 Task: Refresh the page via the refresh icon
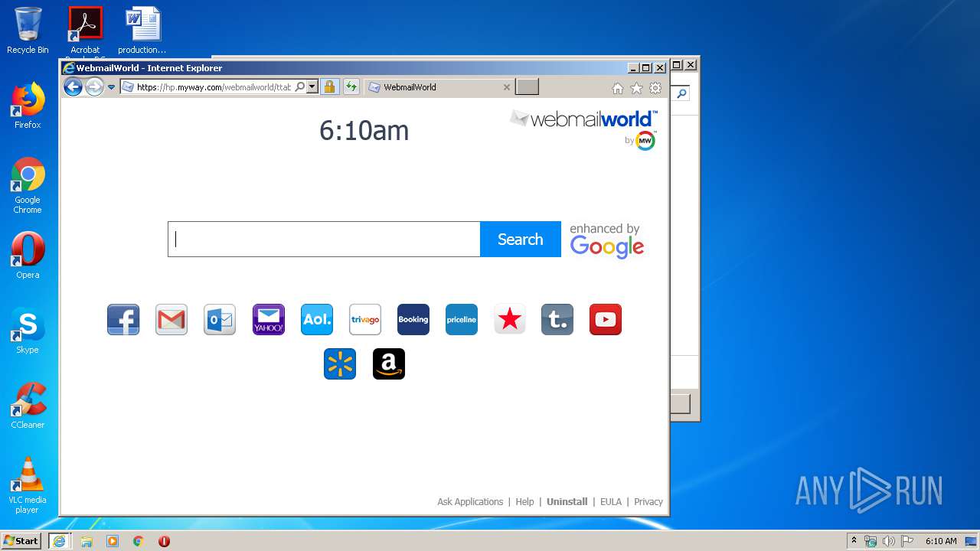(351, 87)
